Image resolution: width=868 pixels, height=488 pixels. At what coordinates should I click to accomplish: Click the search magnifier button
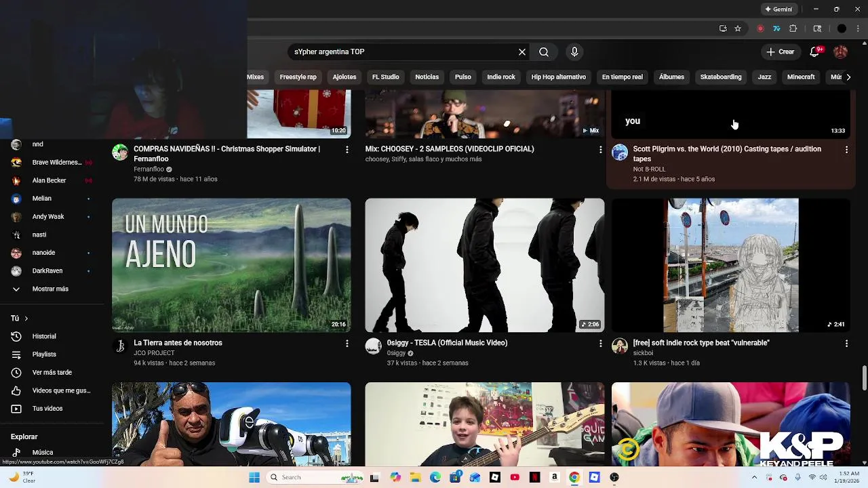(544, 52)
